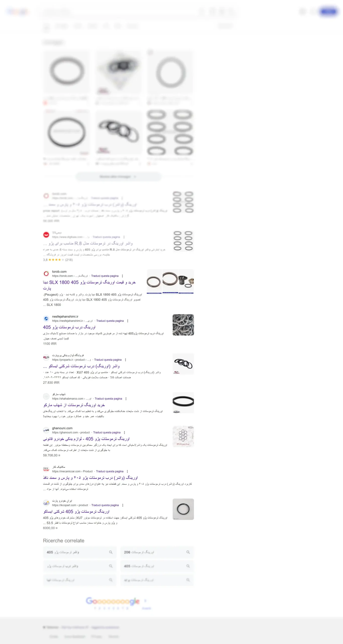The image size is (343, 644).
Task: Click the globe favicon of nesfejahanshimi.ir
Action: [x=46, y=318]
